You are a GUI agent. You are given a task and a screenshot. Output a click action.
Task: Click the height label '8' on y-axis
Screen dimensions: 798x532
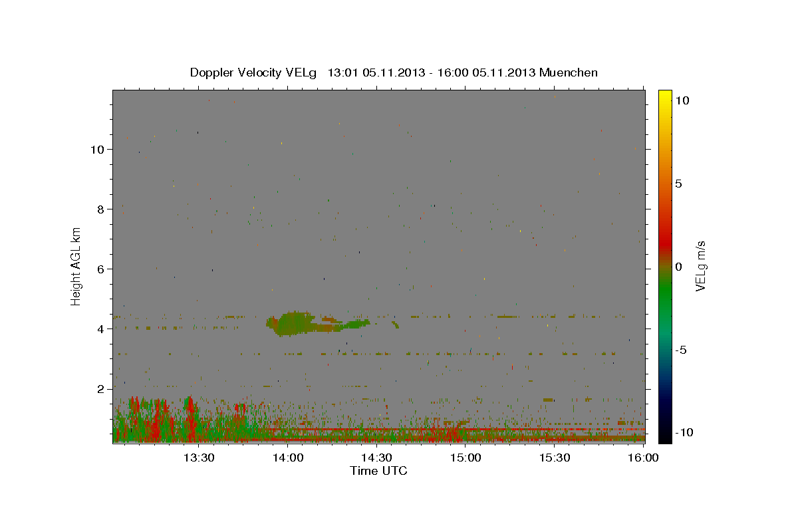click(x=101, y=209)
